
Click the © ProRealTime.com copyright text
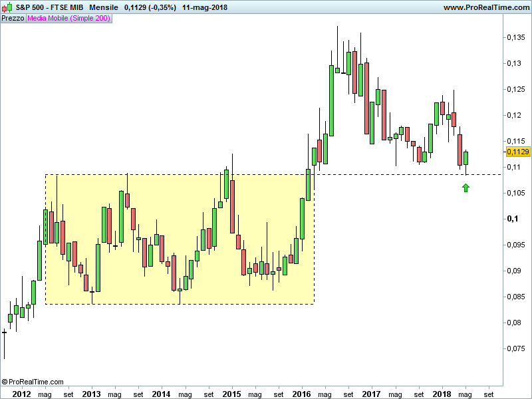click(x=33, y=382)
